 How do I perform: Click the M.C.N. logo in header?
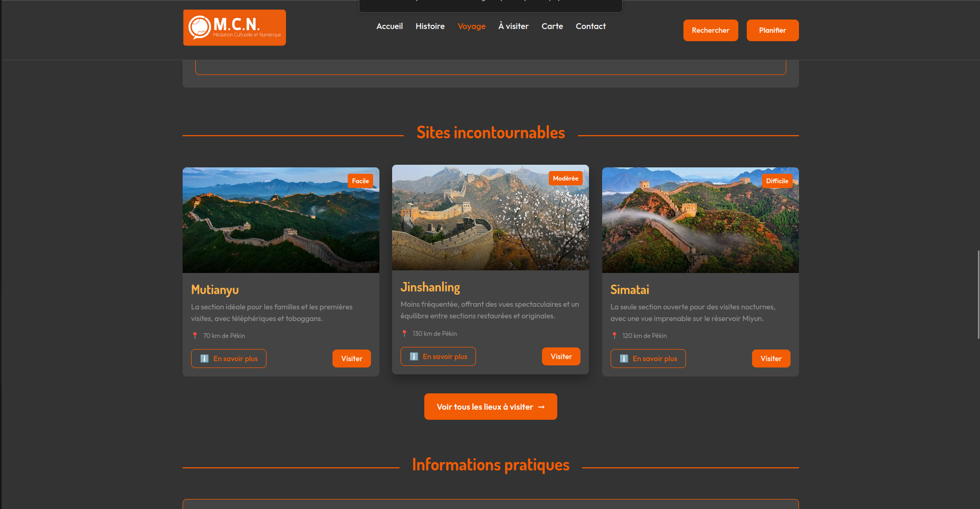[234, 27]
